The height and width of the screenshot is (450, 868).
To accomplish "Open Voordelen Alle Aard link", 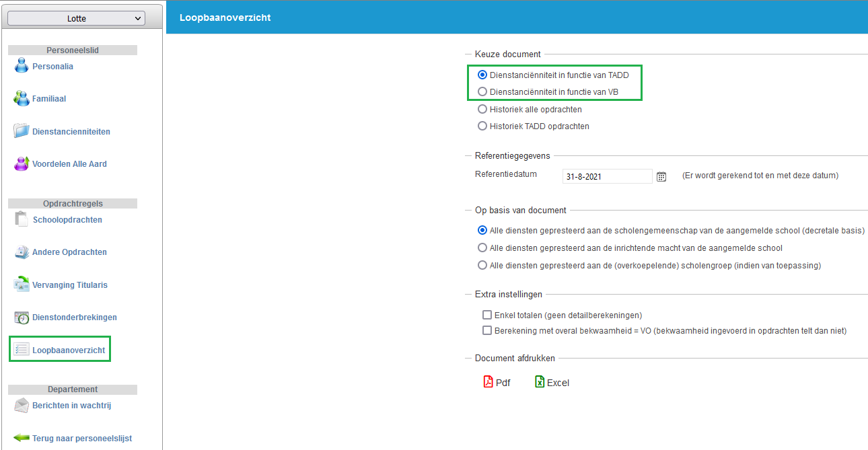I will click(x=69, y=164).
